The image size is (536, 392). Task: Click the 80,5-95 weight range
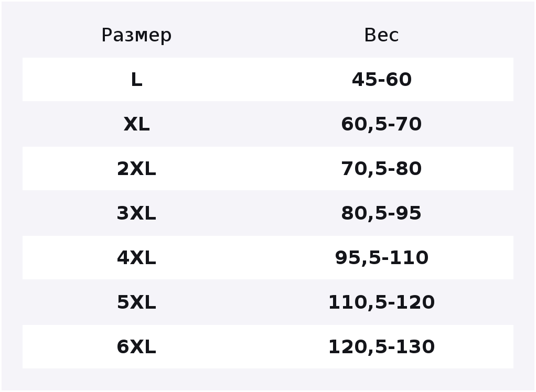(381, 213)
